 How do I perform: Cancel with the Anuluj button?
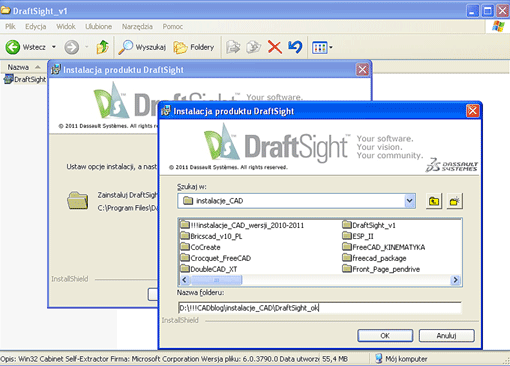(446, 336)
